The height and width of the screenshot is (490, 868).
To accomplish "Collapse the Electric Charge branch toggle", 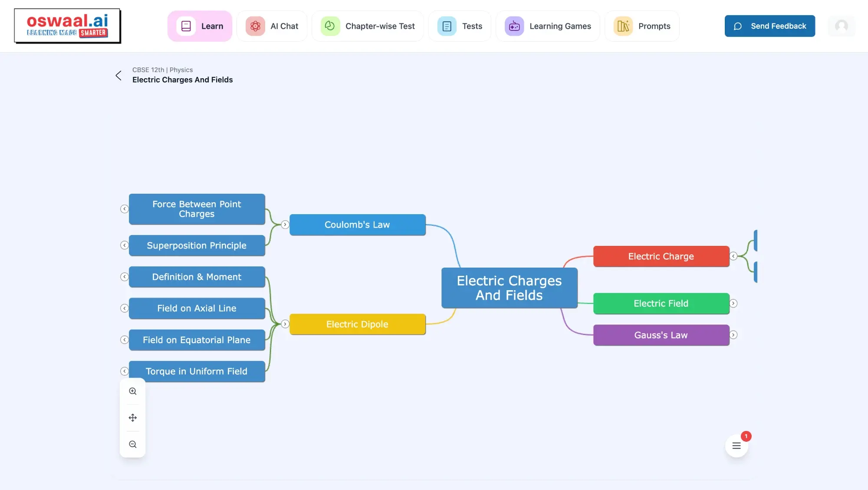I will click(x=733, y=256).
